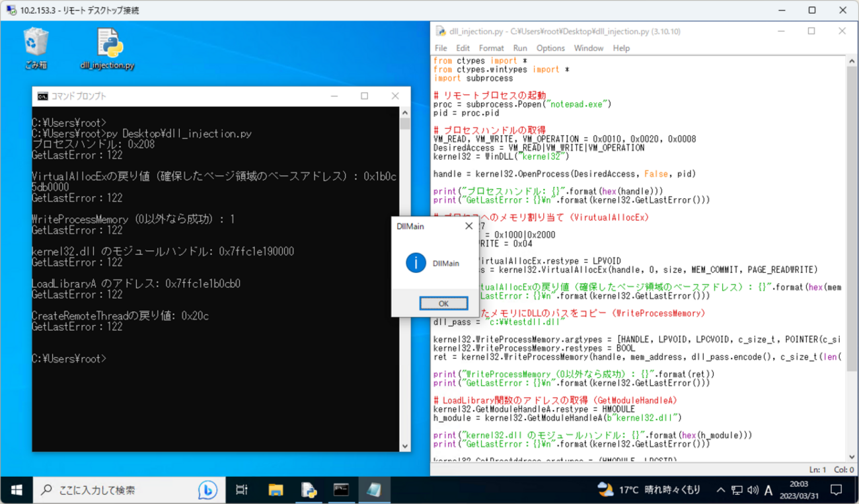Close the DllMain message box
Viewport: 859px width, 504px height.
click(468, 226)
